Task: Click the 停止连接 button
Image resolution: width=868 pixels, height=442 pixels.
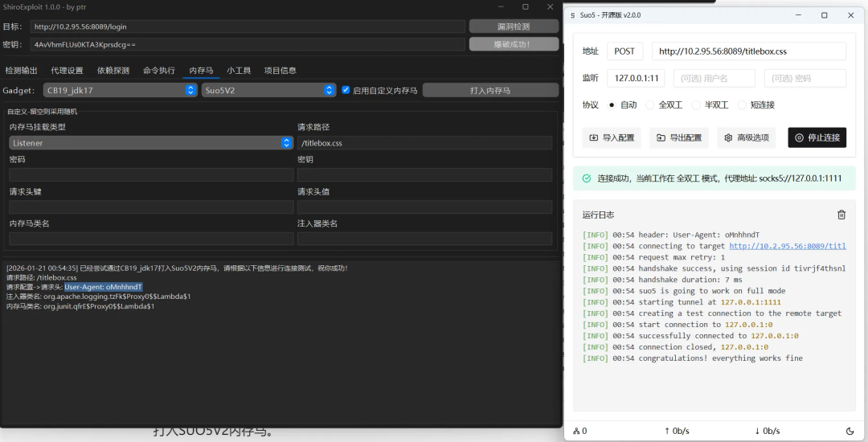Action: click(817, 137)
